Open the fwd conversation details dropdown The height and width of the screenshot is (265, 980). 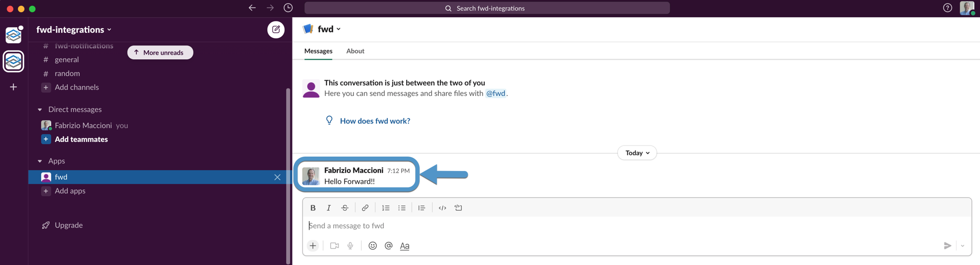pos(329,29)
